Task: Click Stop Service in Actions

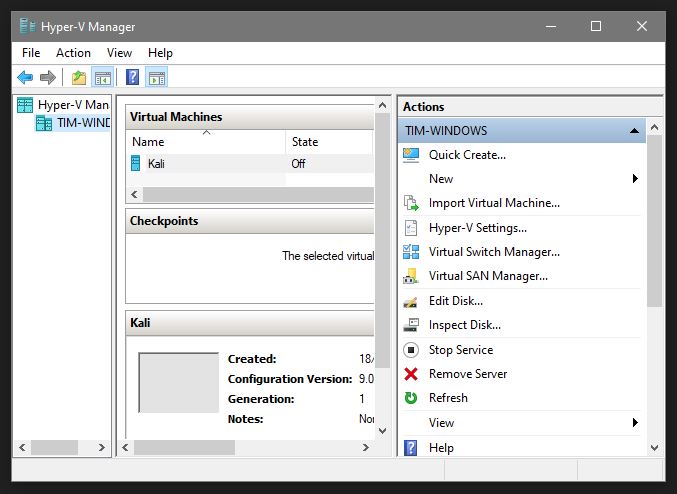Action: pyautogui.click(x=460, y=350)
